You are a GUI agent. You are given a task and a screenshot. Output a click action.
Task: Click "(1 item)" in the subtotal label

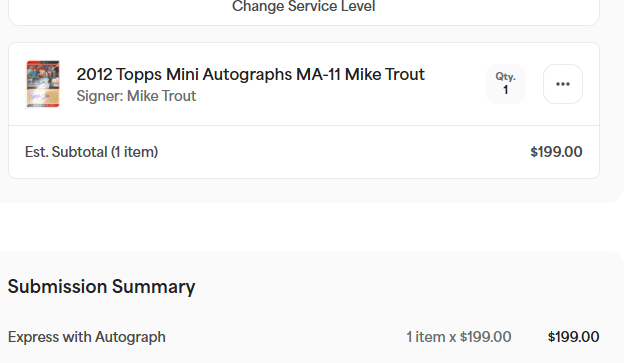pos(134,152)
